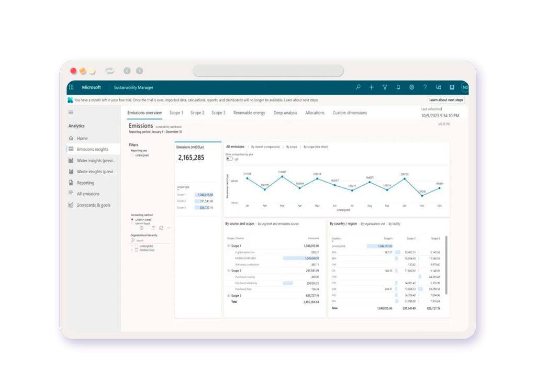Switch to Scope 2 tab
Screen dimensions: 536x392
[197, 113]
